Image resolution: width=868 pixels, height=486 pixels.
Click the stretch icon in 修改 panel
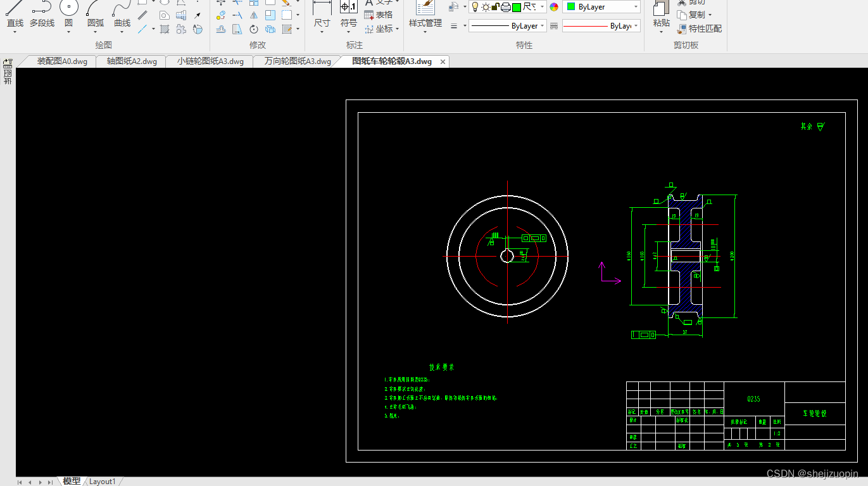237,29
